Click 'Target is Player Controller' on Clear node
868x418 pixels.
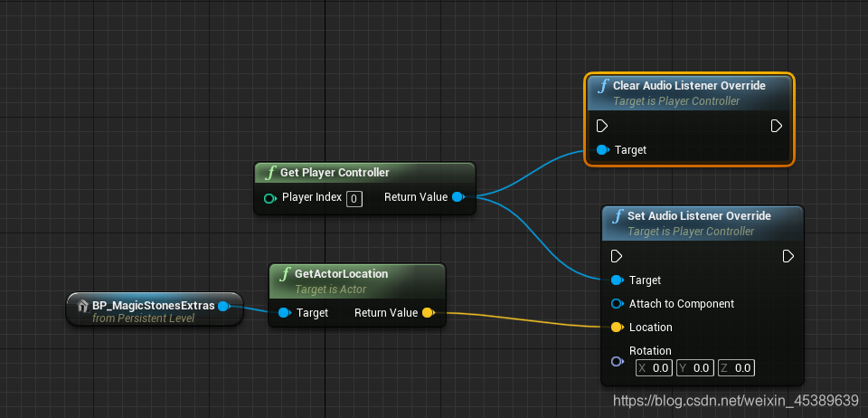tap(676, 101)
